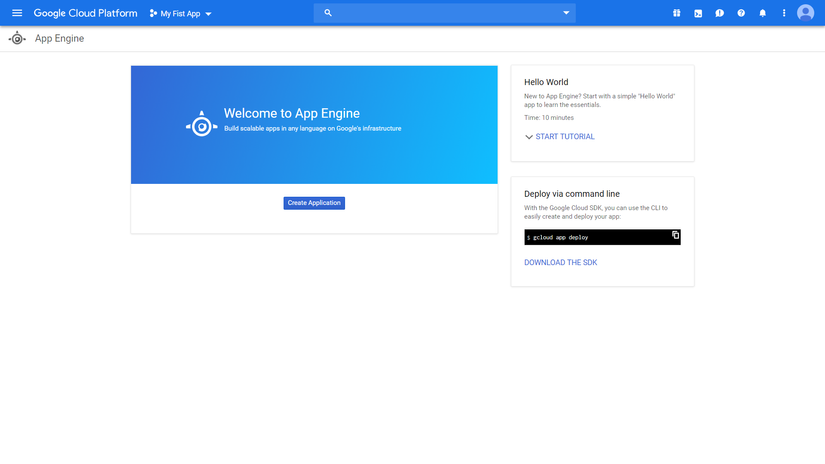Click the DOWNLOAD THE SDK link
The width and height of the screenshot is (825, 464).
click(560, 262)
